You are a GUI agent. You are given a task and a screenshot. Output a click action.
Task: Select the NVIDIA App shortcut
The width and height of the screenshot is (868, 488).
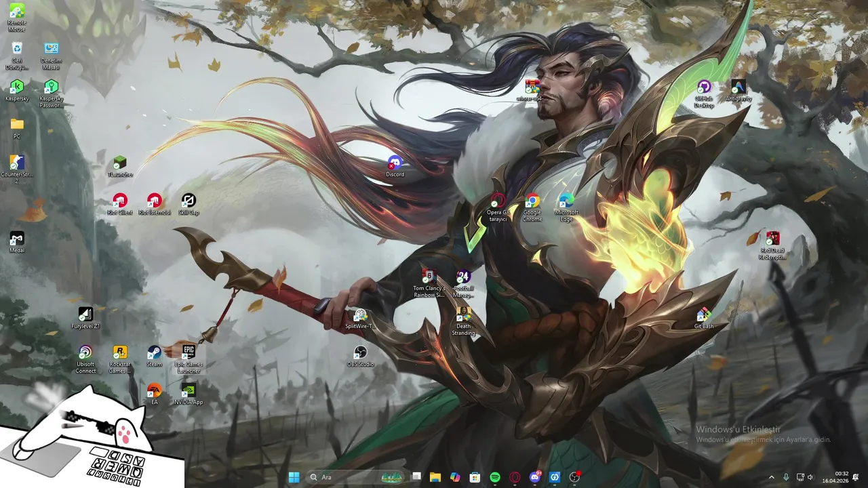[189, 394]
